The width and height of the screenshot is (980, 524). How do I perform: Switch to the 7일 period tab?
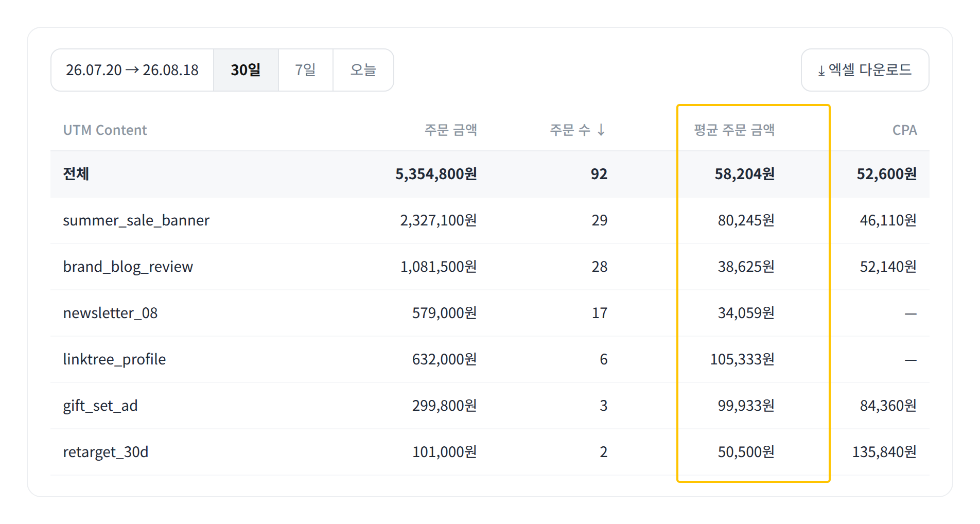click(306, 70)
